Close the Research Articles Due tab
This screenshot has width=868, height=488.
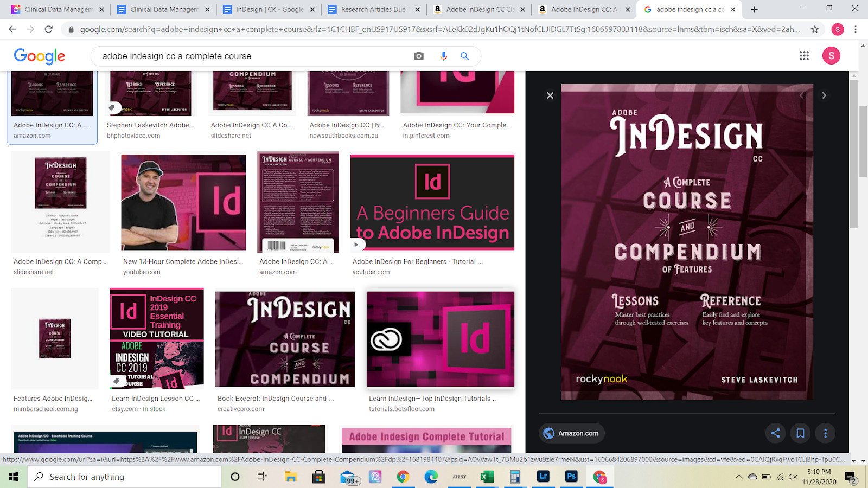pyautogui.click(x=418, y=9)
